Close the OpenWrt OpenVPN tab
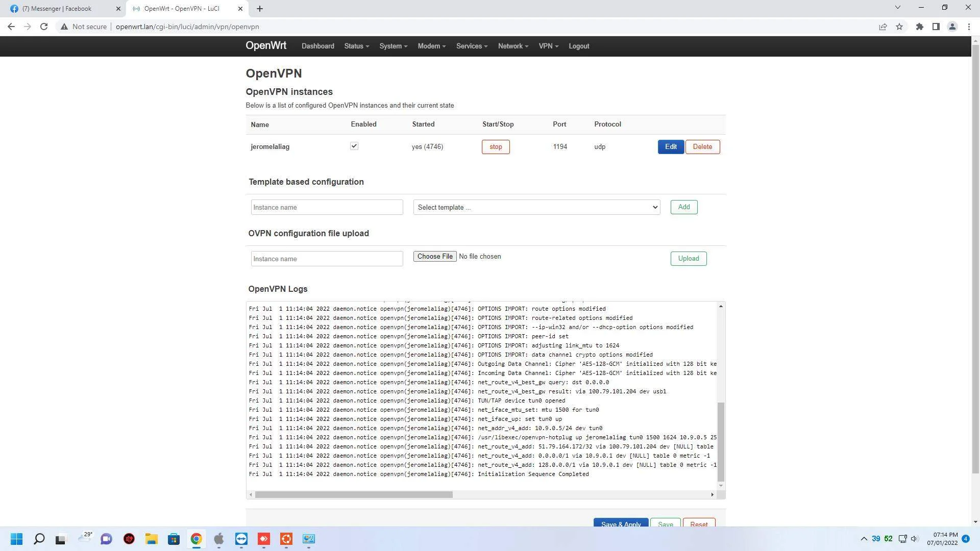This screenshot has width=980, height=551. [240, 9]
